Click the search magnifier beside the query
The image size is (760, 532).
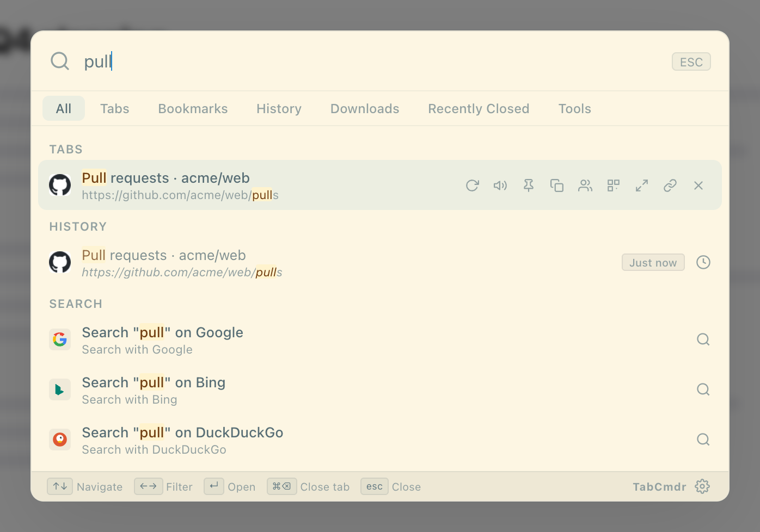pyautogui.click(x=60, y=61)
